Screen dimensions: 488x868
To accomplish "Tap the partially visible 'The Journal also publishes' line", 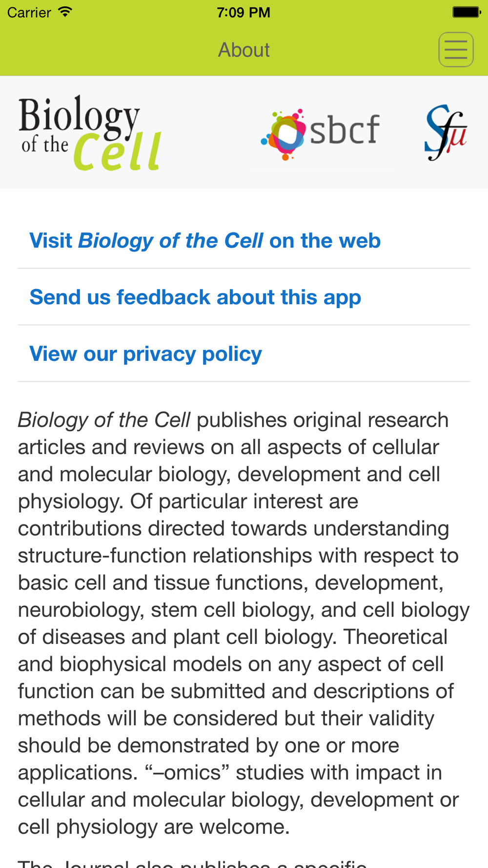I will click(193, 863).
